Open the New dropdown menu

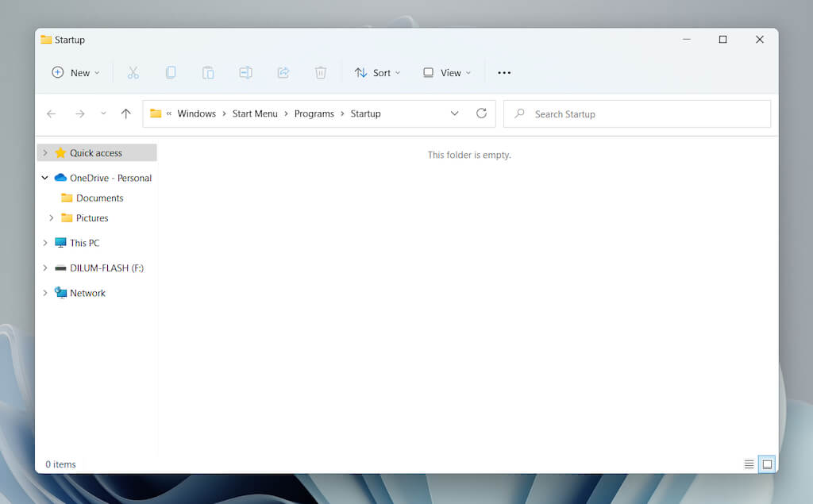(x=75, y=72)
